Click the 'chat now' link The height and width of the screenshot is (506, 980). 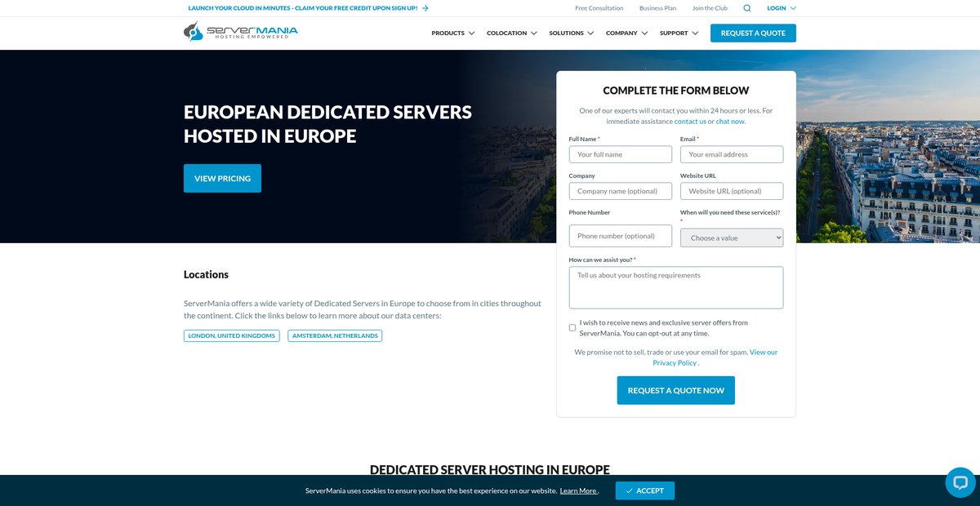tap(730, 122)
